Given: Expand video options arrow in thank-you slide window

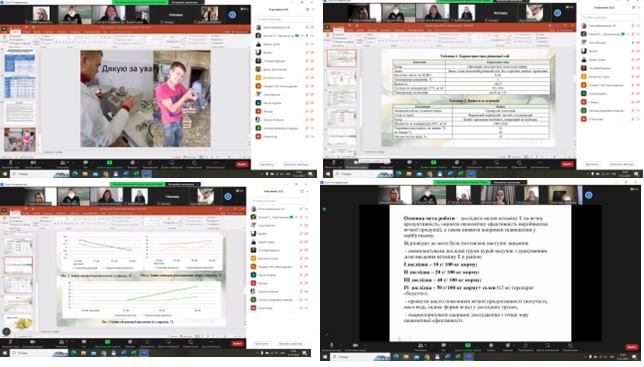Looking at the screenshot, I should point(43,163).
